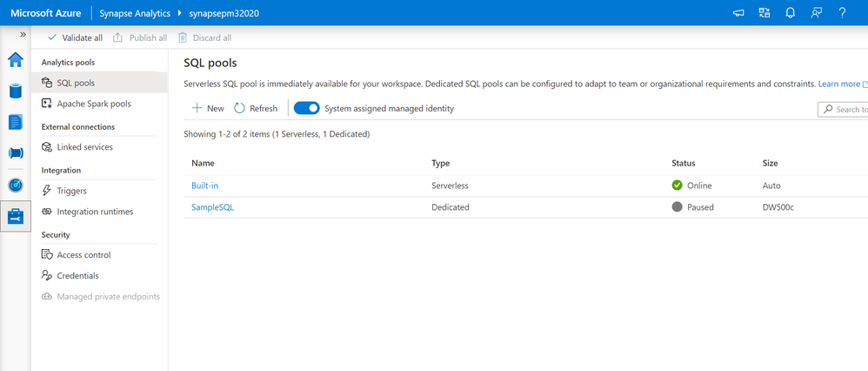The image size is (868, 371).
Task: Click Validate all
Action: point(76,37)
